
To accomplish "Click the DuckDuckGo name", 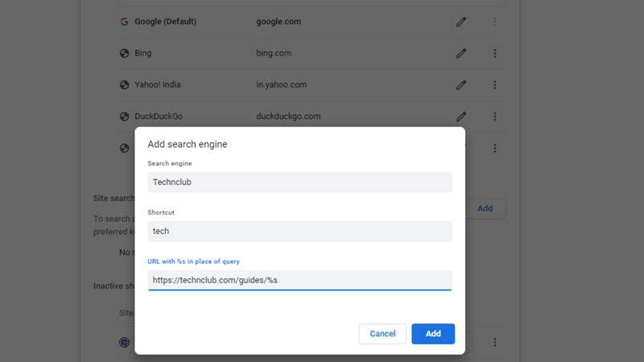I will [159, 117].
